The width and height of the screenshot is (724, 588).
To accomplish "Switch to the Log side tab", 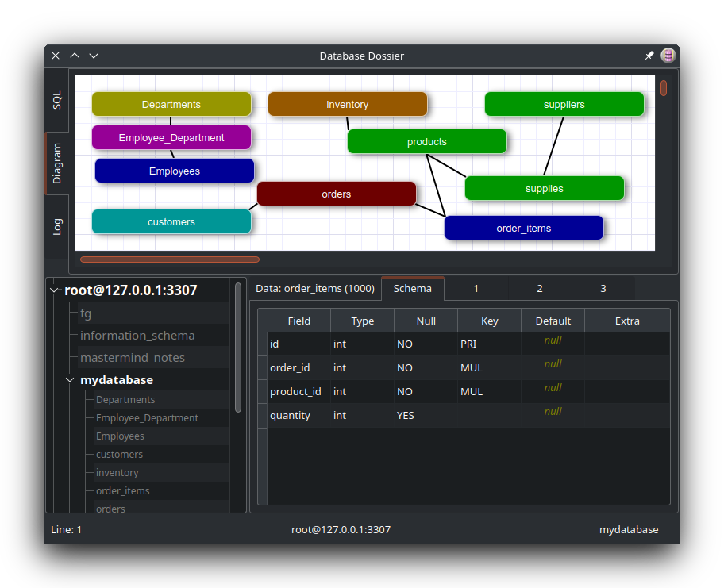I will coord(57,227).
